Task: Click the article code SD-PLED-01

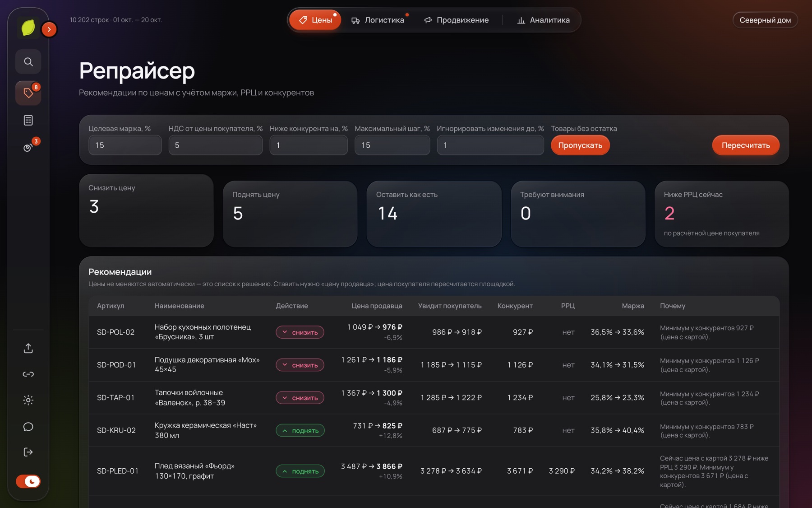Action: click(x=118, y=471)
